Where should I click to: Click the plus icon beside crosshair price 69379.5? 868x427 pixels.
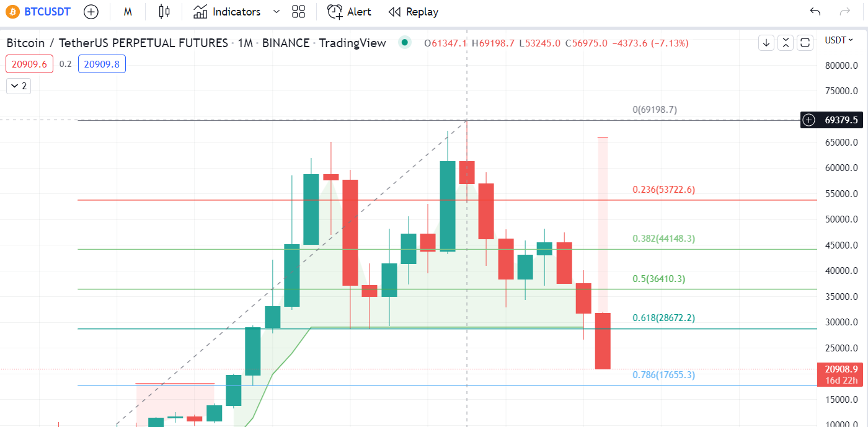(808, 120)
